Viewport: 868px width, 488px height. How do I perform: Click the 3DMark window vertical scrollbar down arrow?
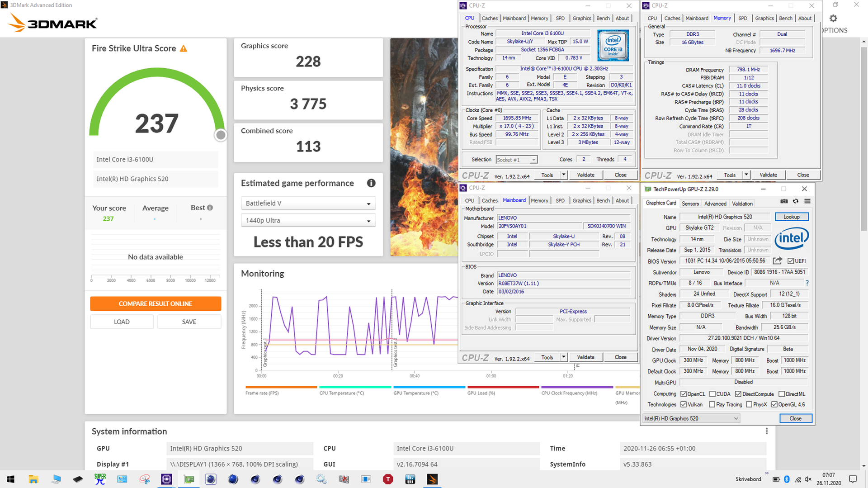(863, 466)
